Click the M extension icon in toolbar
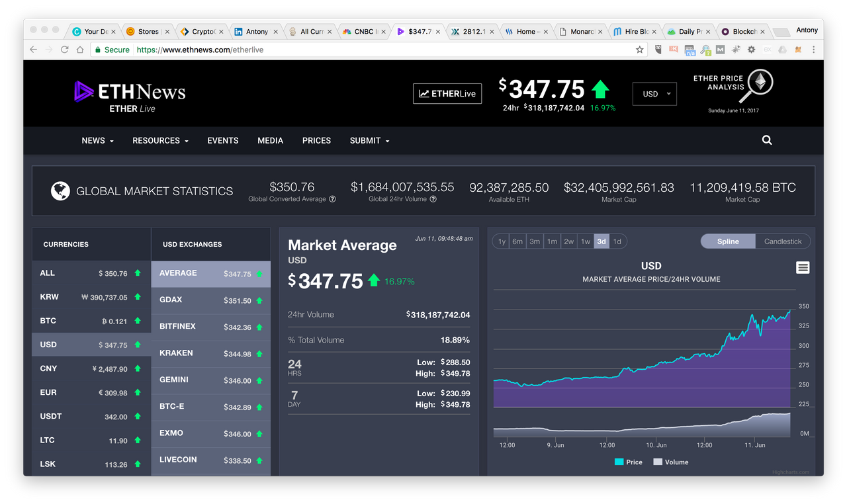 click(x=720, y=50)
